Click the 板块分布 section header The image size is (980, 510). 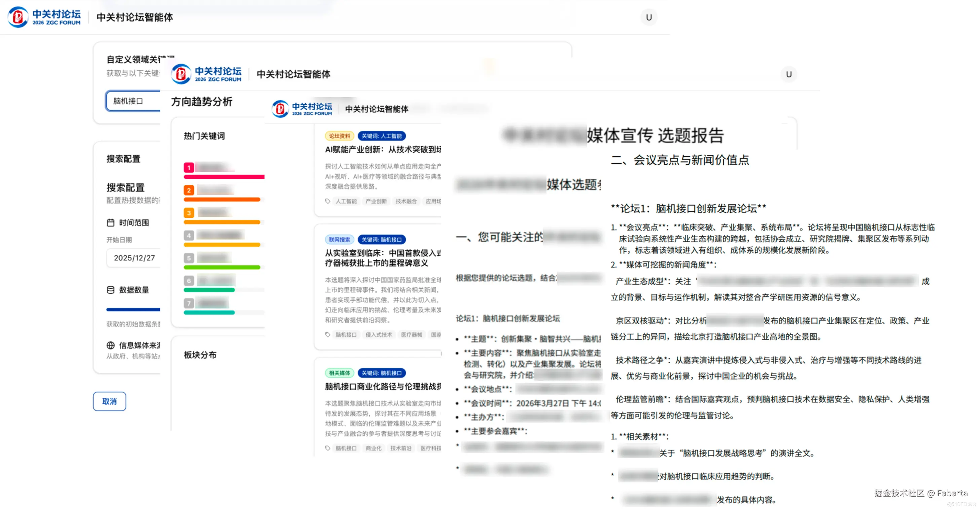tap(199, 355)
